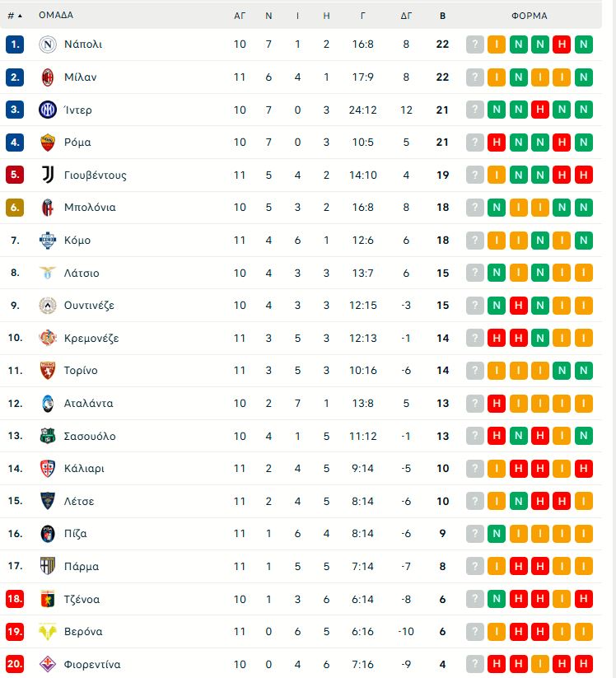Sort standings by the Β points header

[442, 16]
